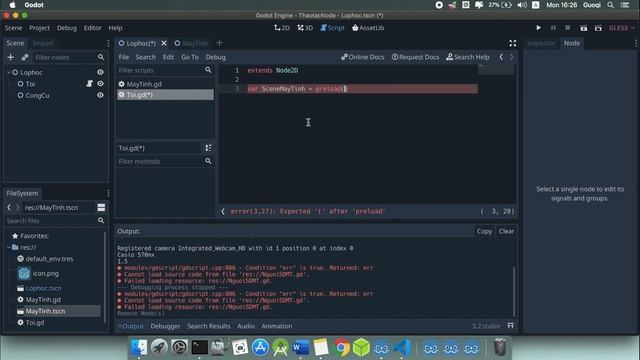Collapse the Lophoc root node
The width and height of the screenshot is (640, 360).
[9, 72]
